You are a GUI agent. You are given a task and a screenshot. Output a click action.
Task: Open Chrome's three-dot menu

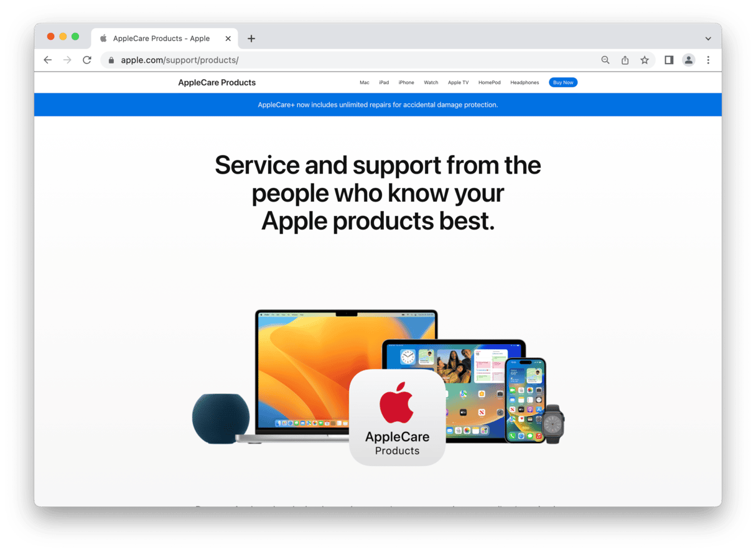[x=708, y=60]
